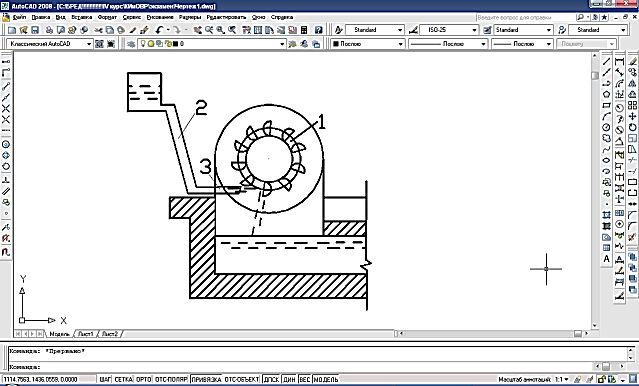The height and width of the screenshot is (386, 639).
Task: Select the Erase modify tool
Action: click(x=632, y=62)
